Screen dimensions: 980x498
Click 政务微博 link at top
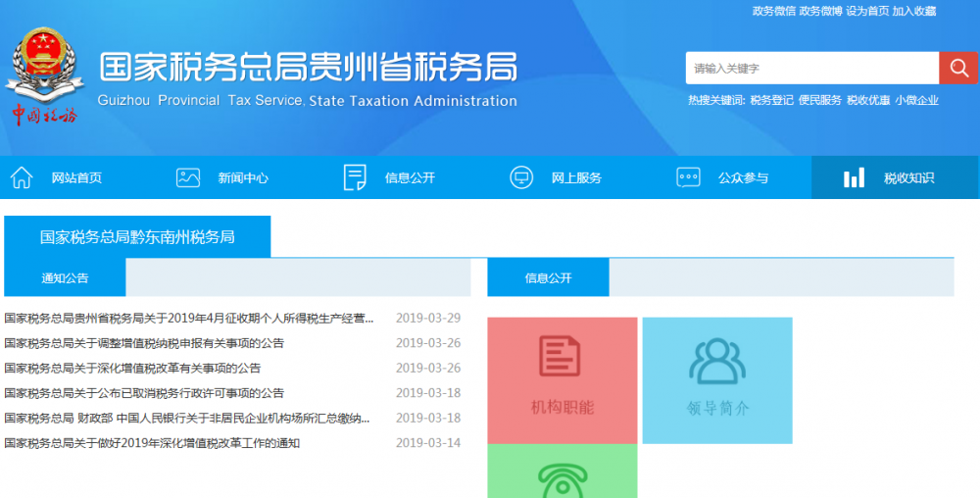(820, 11)
